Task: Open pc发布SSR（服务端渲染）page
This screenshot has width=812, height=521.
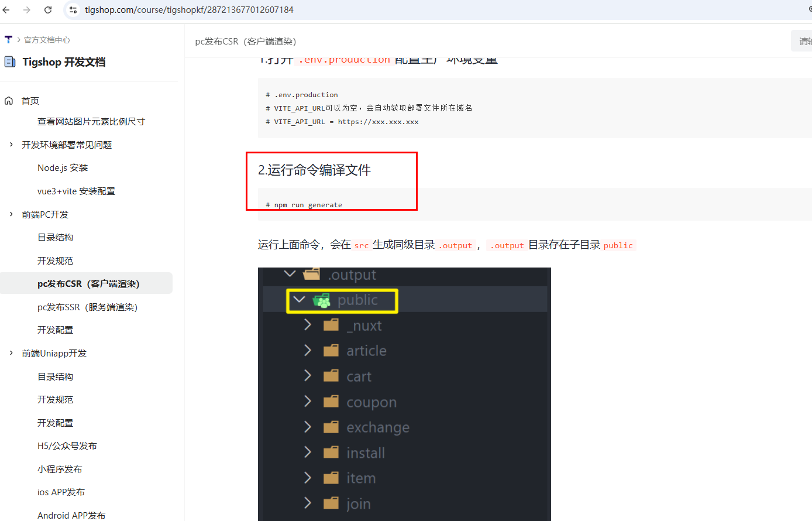Action: click(87, 307)
